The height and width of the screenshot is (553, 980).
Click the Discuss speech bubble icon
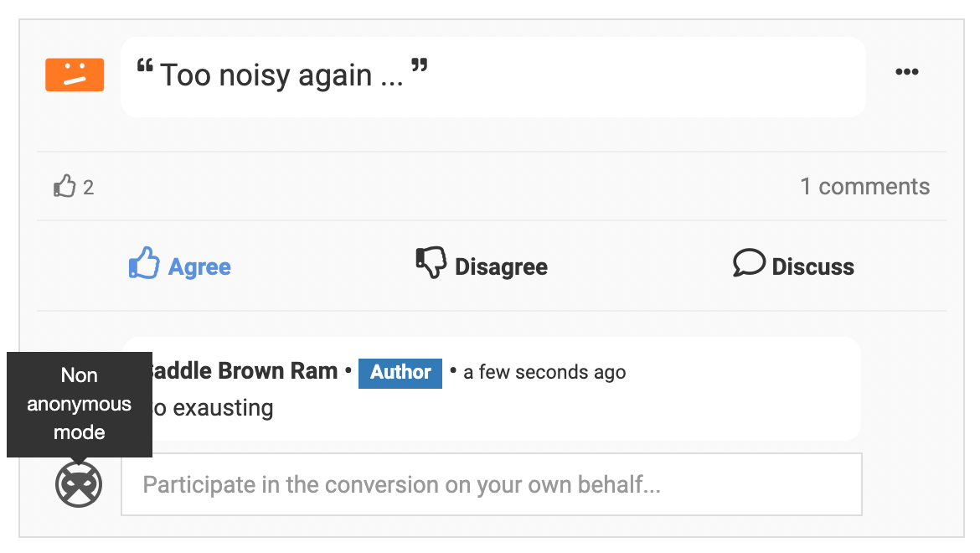tap(749, 263)
